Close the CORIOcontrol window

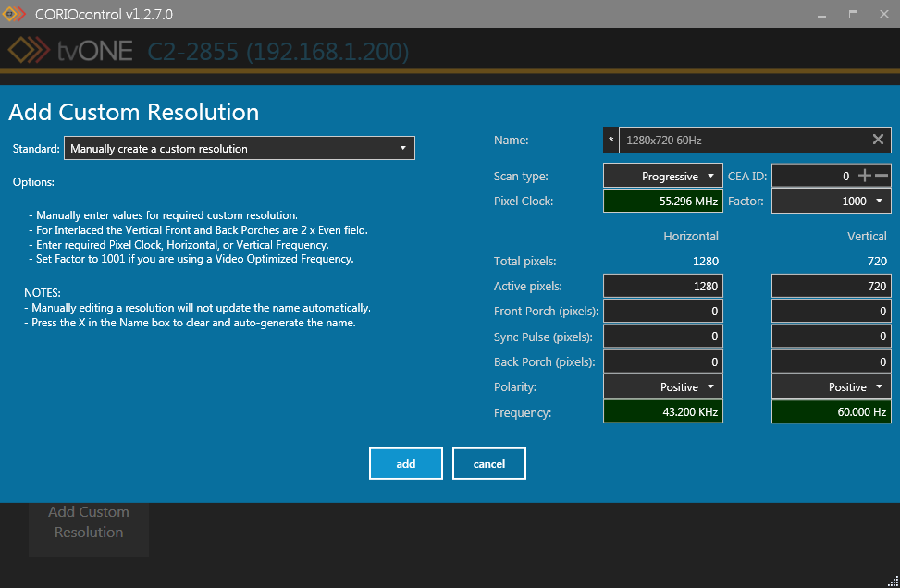point(884,15)
